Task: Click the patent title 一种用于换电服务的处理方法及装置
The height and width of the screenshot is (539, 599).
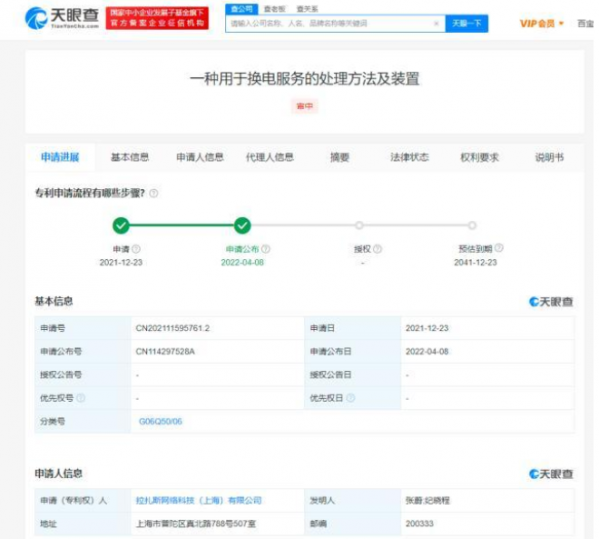Action: click(304, 79)
